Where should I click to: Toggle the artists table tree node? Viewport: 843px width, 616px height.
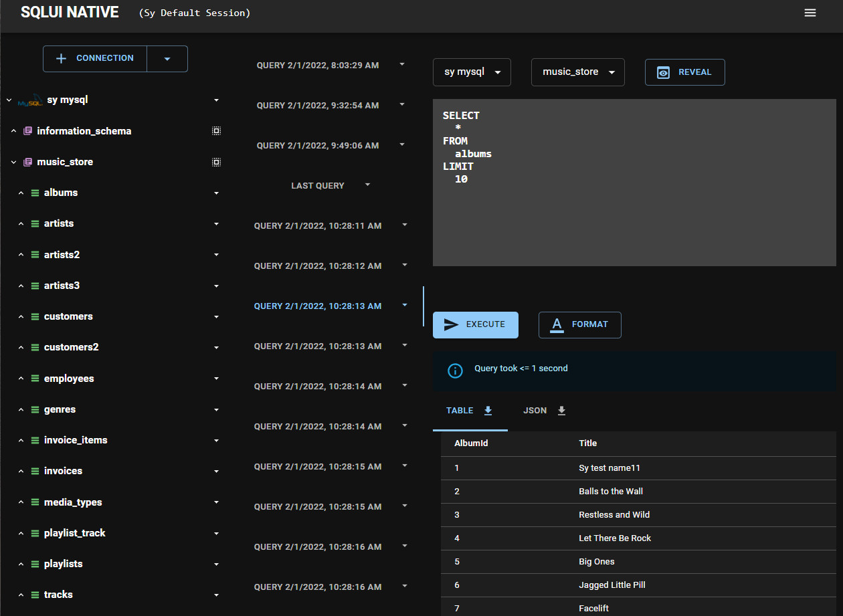pyautogui.click(x=21, y=224)
